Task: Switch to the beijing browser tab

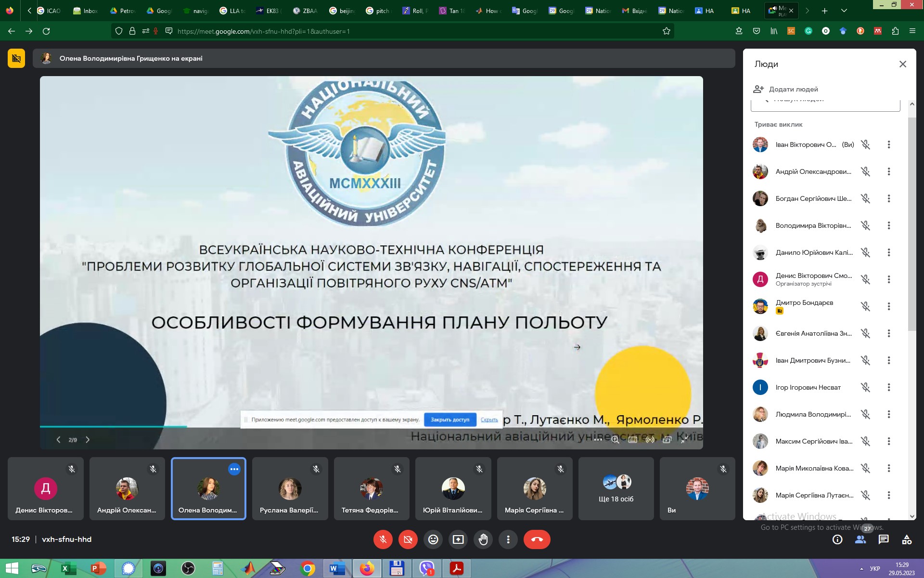Action: (x=343, y=11)
